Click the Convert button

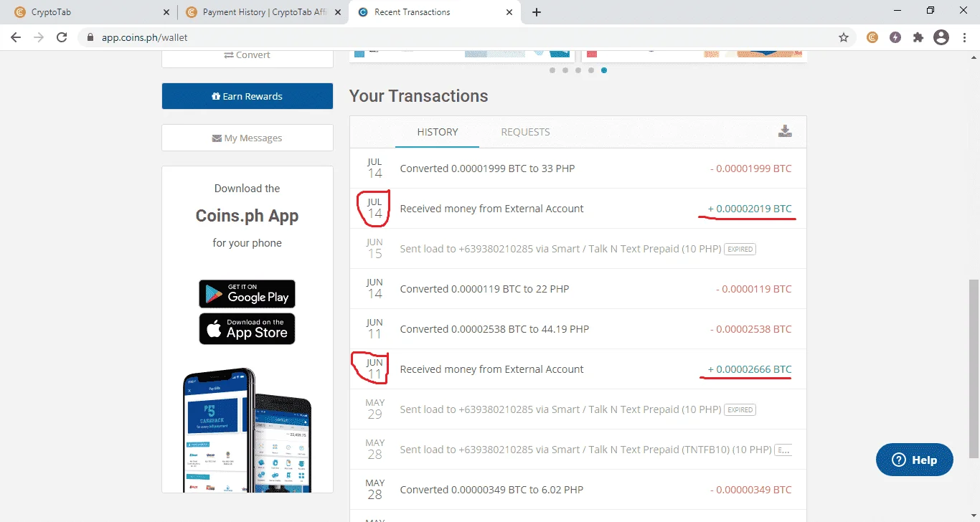click(x=248, y=55)
